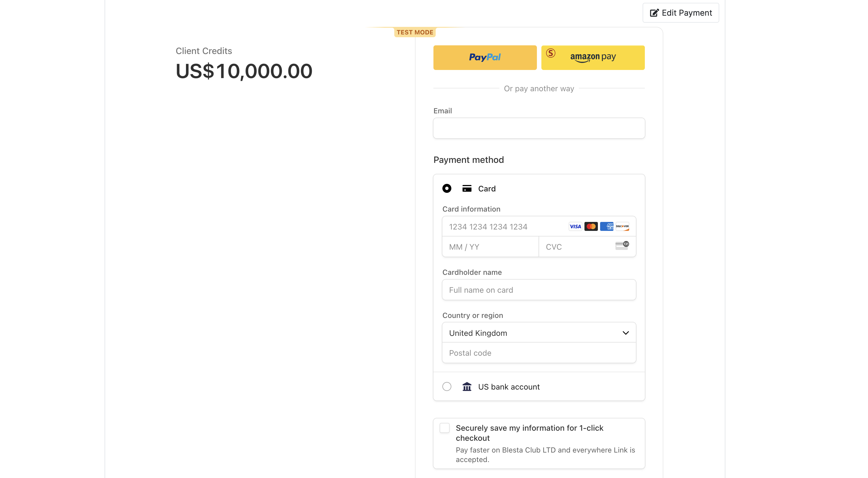Click the Payment method heading
Screen dimensions: 868x478
pyautogui.click(x=468, y=160)
